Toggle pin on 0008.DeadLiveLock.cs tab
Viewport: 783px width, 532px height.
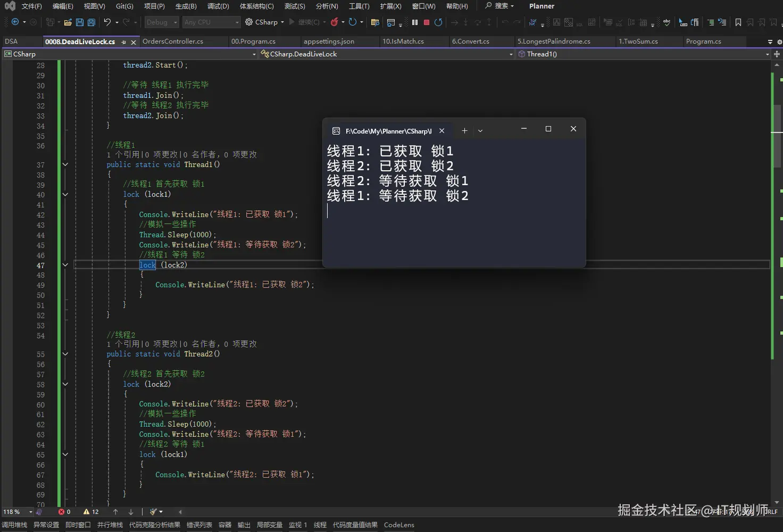(123, 41)
